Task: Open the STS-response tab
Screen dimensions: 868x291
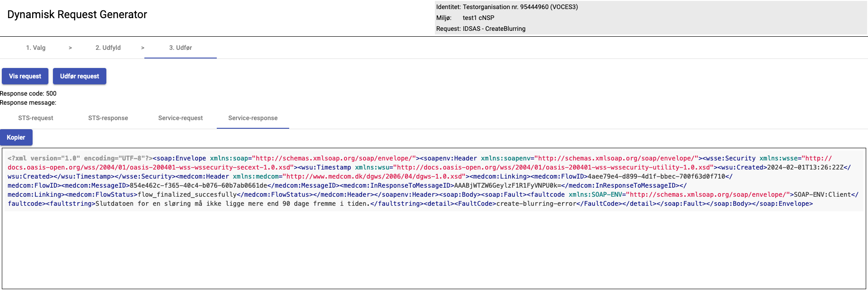Action: pyautogui.click(x=108, y=118)
